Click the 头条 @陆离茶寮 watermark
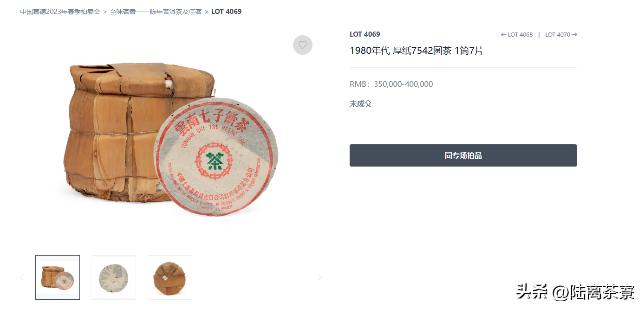 [575, 292]
